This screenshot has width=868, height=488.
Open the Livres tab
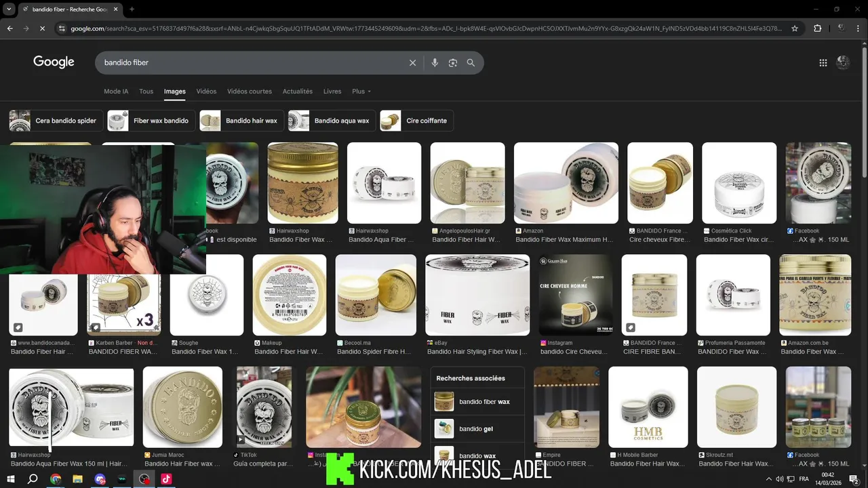click(332, 91)
